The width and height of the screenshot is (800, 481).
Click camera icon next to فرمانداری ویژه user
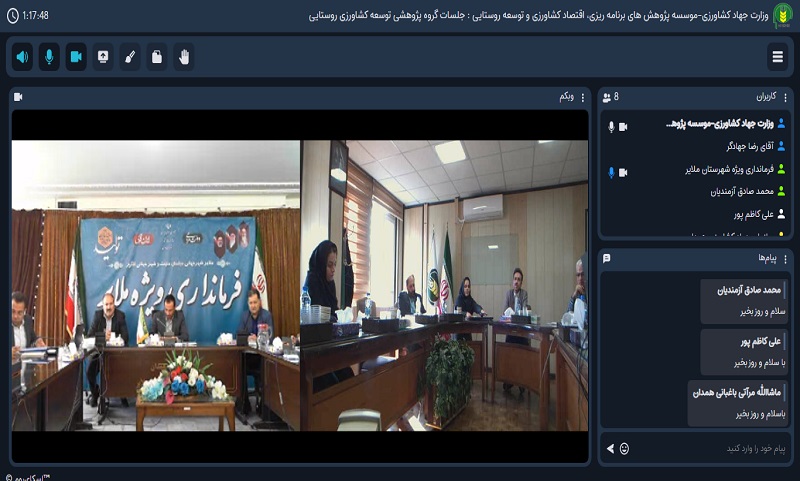pos(623,172)
